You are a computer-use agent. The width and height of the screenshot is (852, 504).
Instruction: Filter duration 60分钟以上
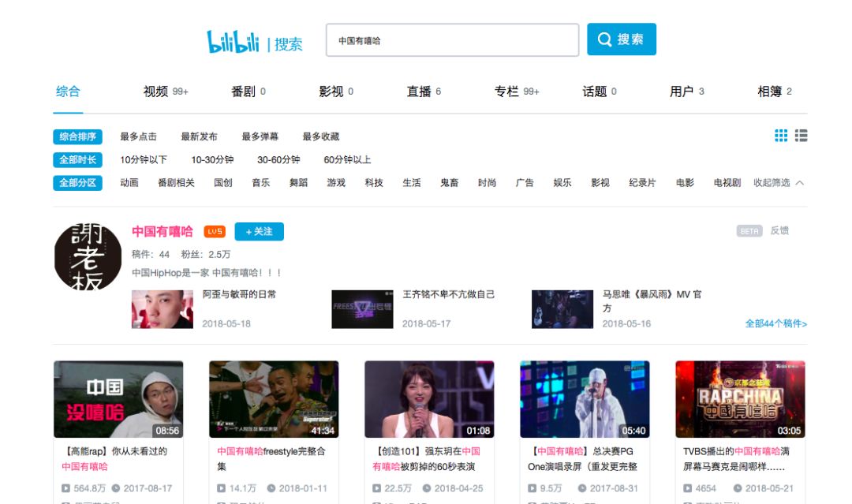tap(347, 159)
